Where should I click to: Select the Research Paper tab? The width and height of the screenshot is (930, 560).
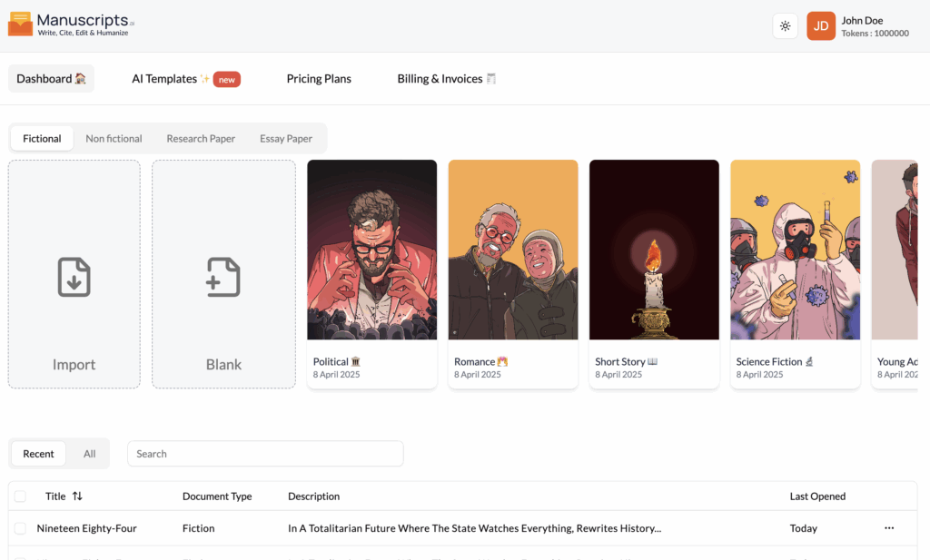(201, 139)
